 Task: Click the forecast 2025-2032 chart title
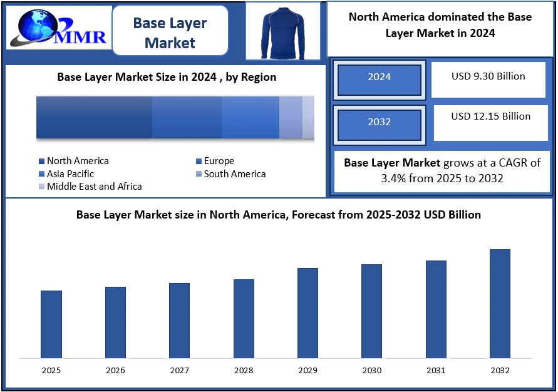pos(278,215)
